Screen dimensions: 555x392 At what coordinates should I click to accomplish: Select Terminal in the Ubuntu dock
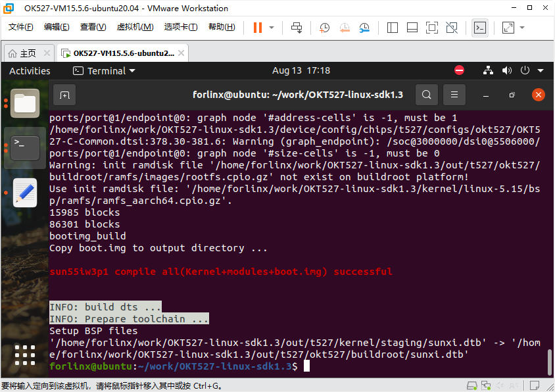click(x=25, y=148)
